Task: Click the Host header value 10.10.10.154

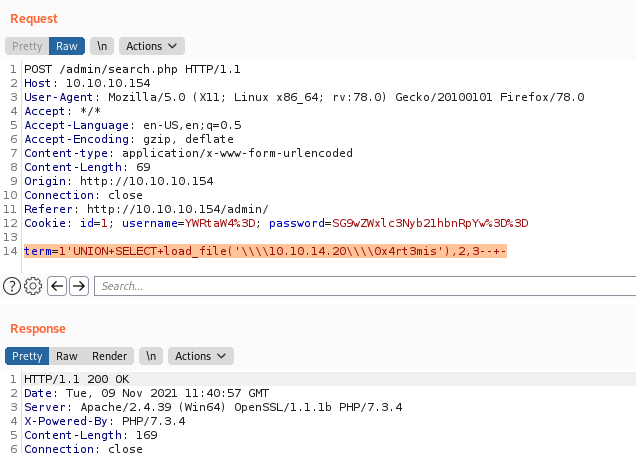Action: (108, 83)
